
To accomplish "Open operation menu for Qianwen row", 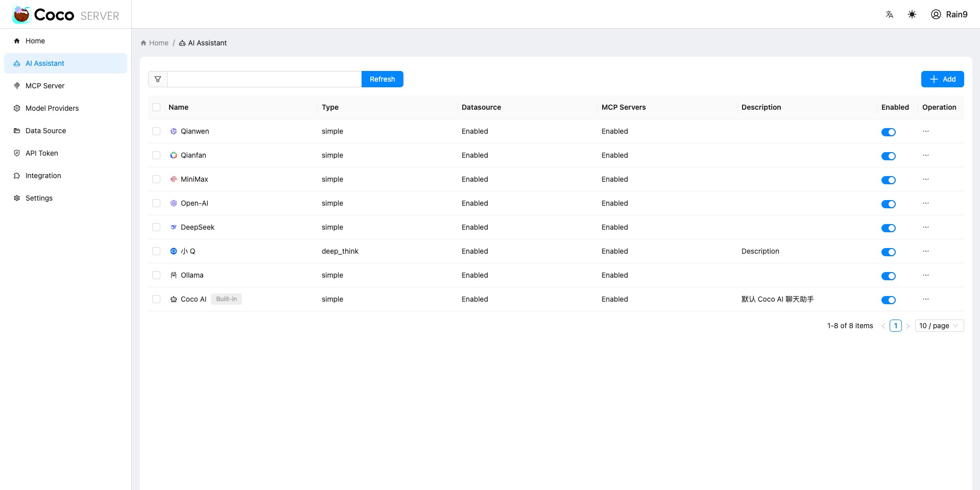I will [926, 131].
